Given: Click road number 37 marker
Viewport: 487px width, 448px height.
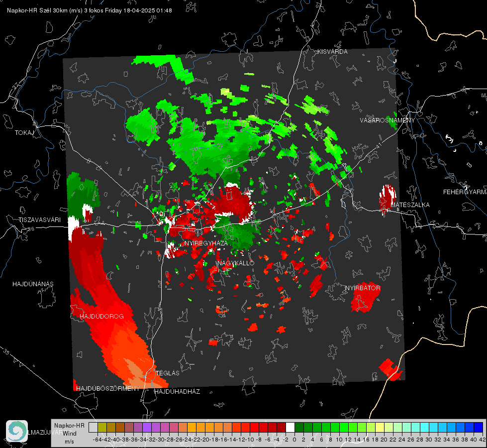Looking at the screenshot, I should tap(15, 86).
